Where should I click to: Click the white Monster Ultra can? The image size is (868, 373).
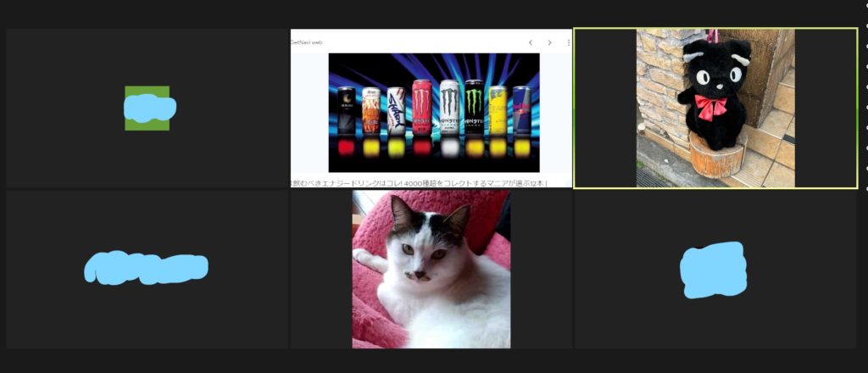[449, 108]
